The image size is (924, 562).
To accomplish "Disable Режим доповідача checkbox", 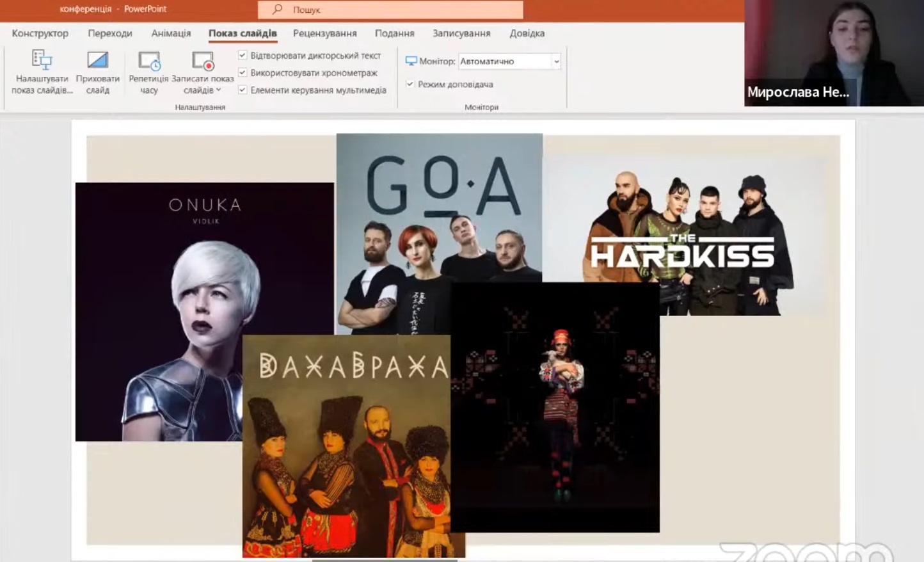I will pos(410,84).
